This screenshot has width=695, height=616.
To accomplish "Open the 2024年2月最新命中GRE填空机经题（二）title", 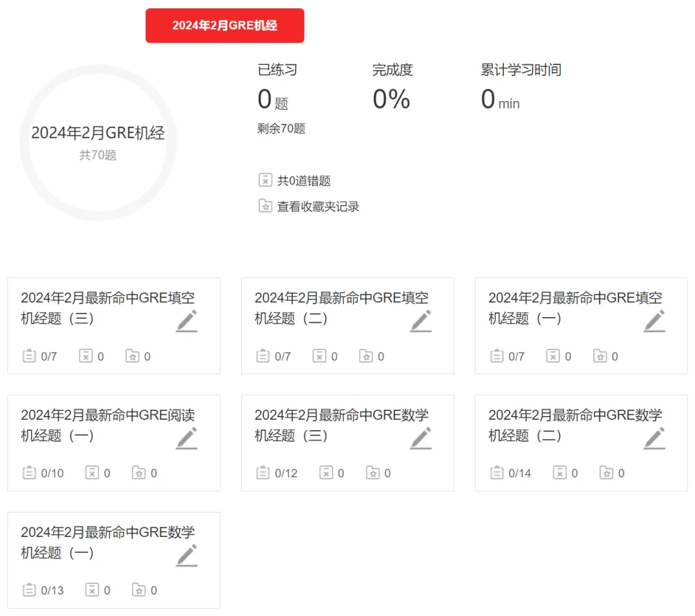I will point(341,308).
